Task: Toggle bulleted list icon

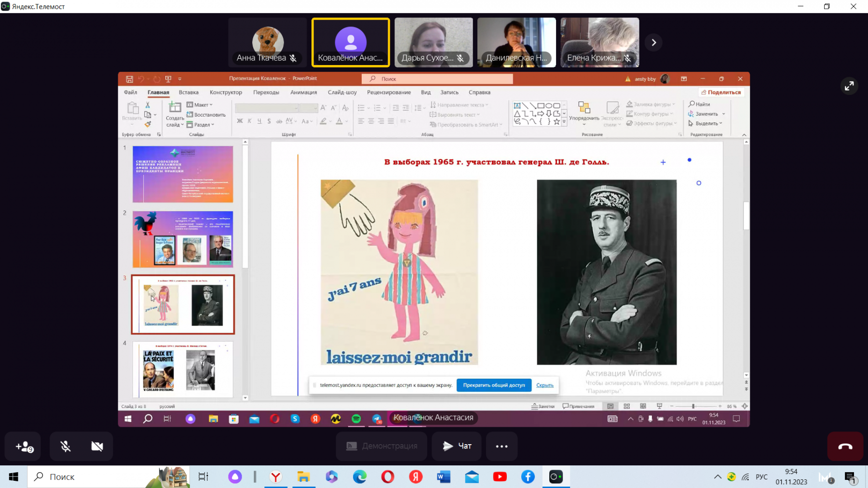Action: click(x=361, y=108)
